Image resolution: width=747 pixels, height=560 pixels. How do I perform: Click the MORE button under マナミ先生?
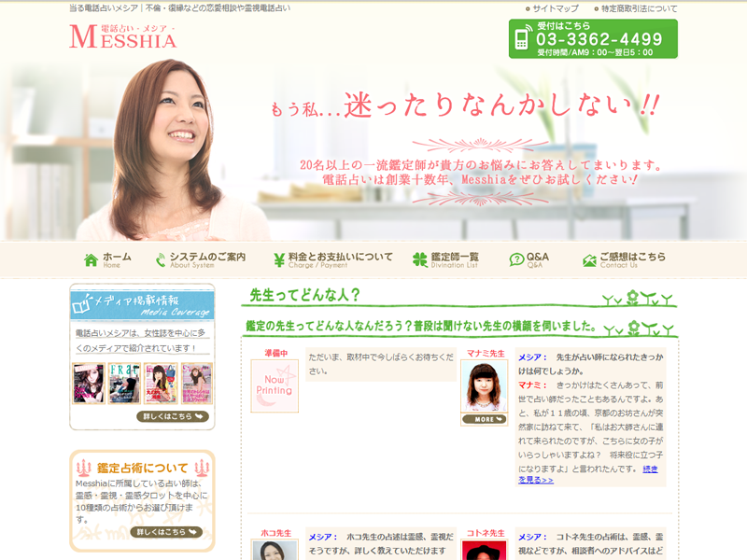pos(484,419)
